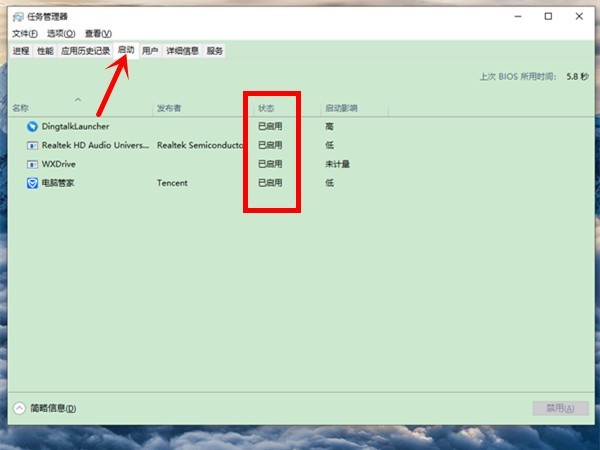Switch to the 服务 tab
Screen dimensions: 600x450
tap(214, 51)
